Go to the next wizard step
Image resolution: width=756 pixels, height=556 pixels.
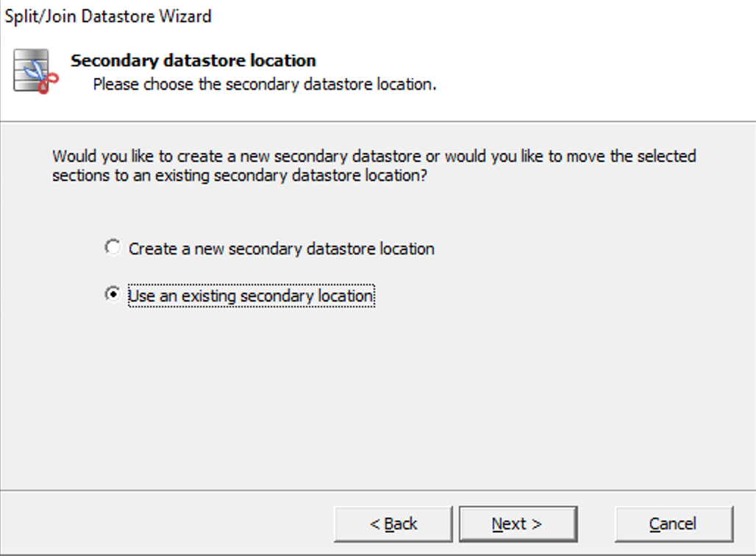click(518, 524)
